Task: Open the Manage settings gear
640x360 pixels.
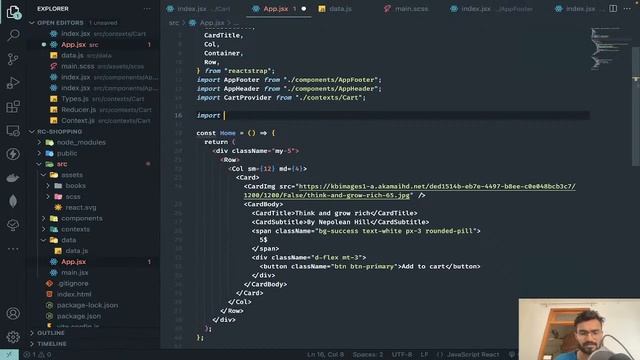Action: (x=13, y=337)
